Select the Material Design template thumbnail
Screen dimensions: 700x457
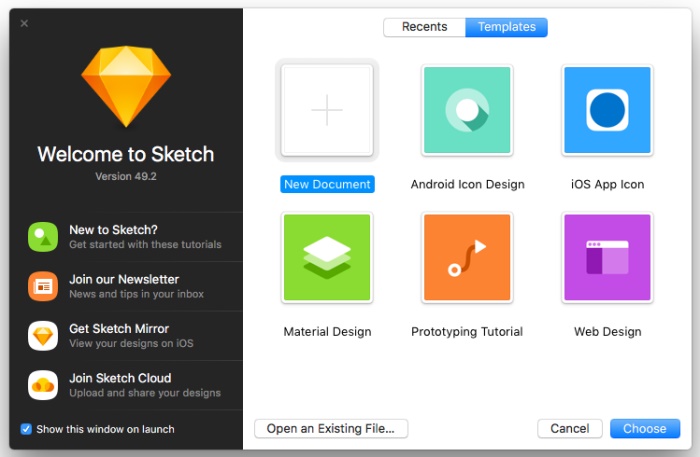click(327, 258)
